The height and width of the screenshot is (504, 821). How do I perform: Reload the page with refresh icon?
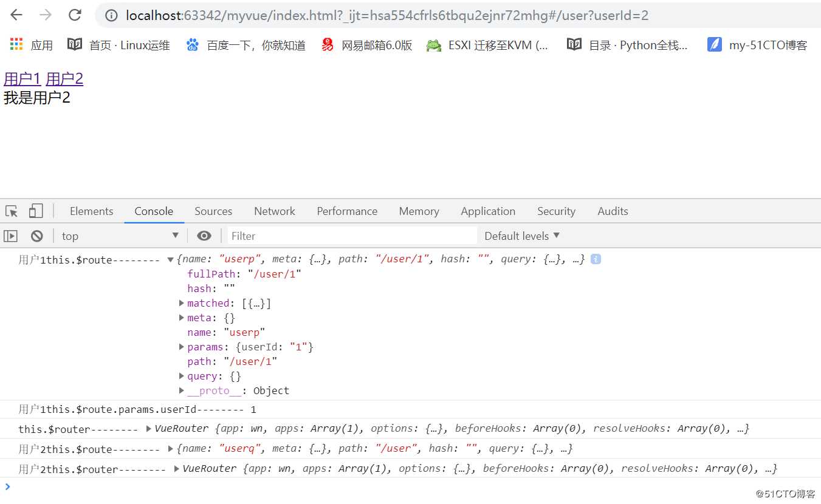point(75,15)
